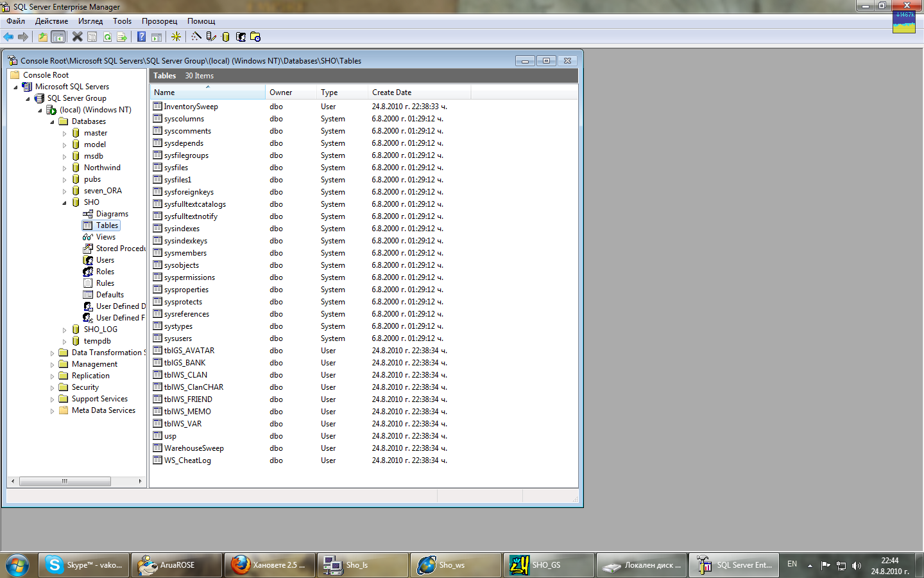Click the yellow star New icon

176,37
